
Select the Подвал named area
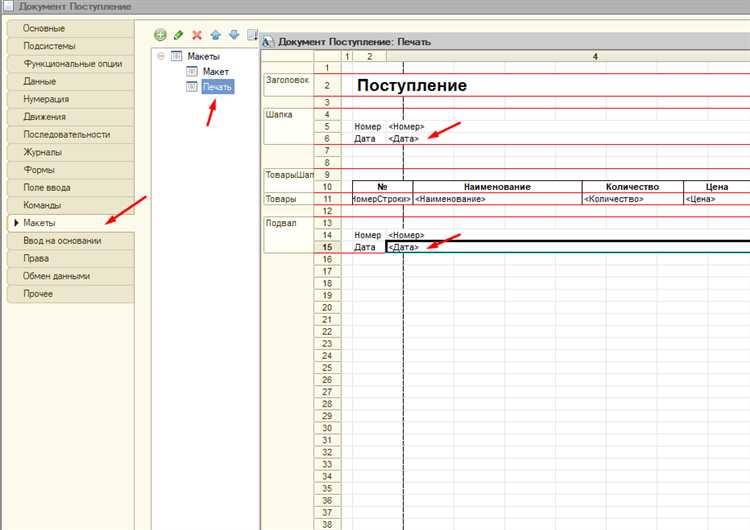288,234
